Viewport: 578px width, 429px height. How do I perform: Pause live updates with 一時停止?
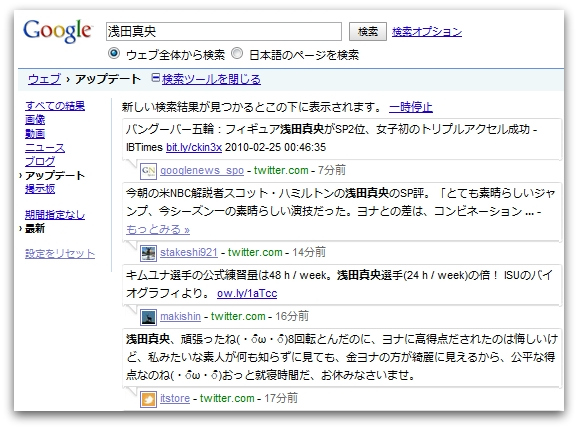(411, 107)
